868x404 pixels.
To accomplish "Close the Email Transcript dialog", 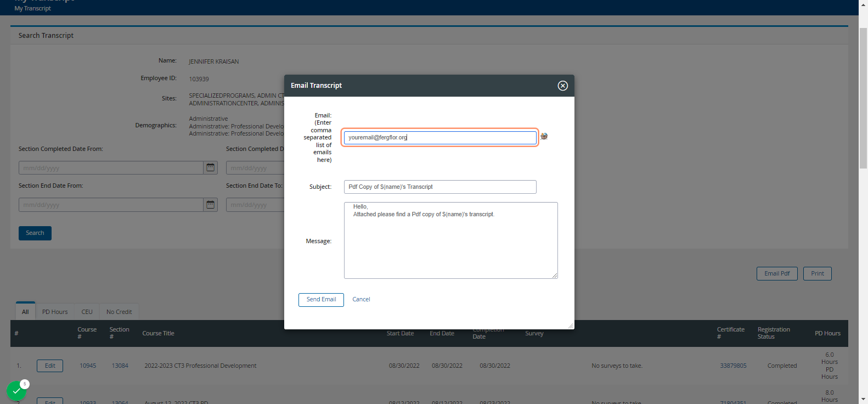I will point(562,86).
